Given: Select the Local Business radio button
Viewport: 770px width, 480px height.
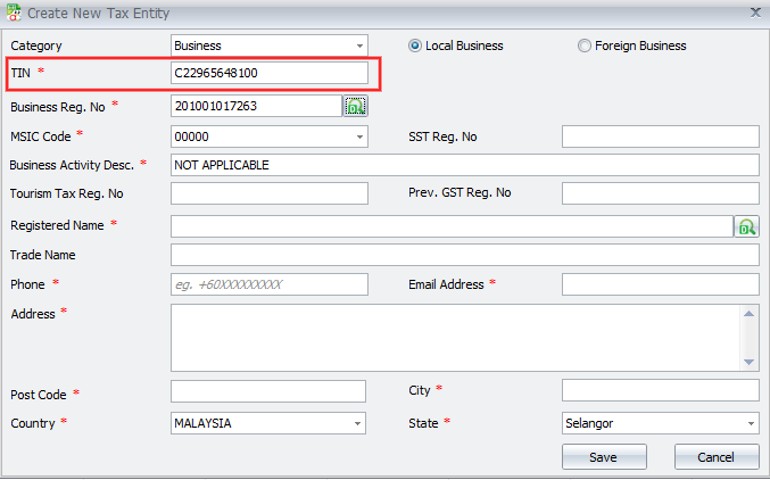Looking at the screenshot, I should (x=415, y=46).
